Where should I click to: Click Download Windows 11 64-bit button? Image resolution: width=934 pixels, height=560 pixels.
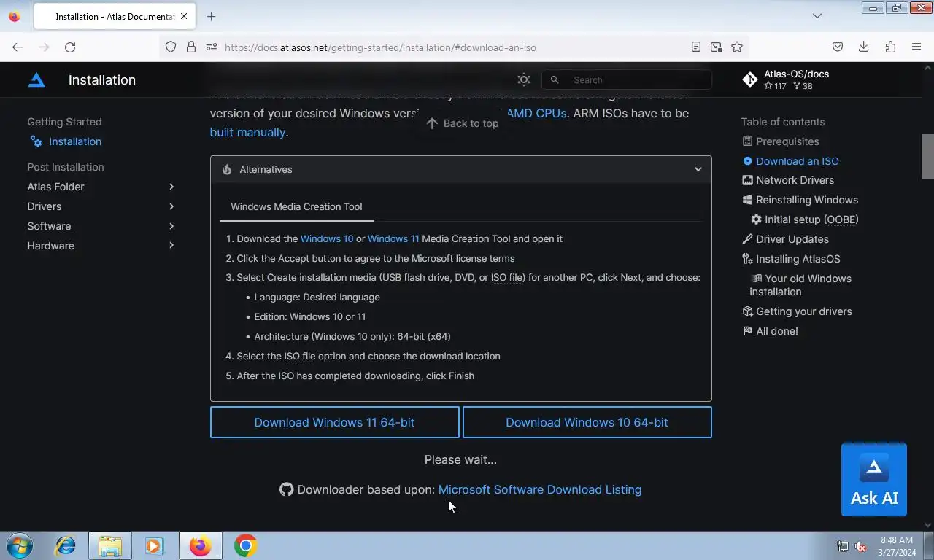[x=334, y=422]
